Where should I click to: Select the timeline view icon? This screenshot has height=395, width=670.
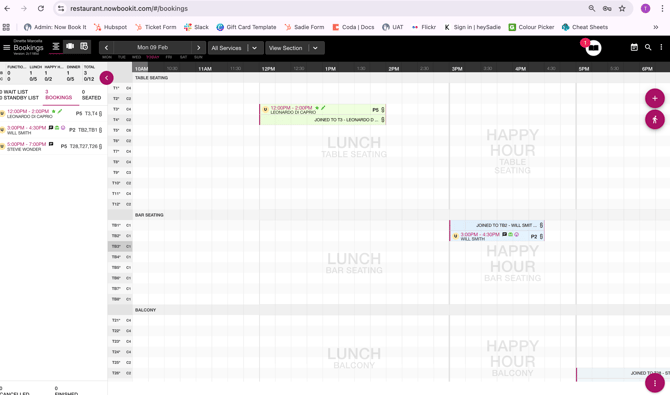coord(56,47)
